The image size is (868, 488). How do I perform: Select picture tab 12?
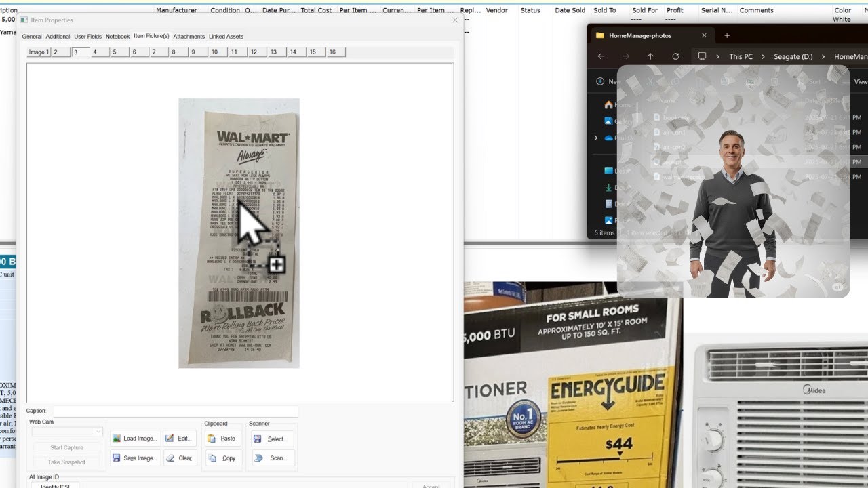(258, 52)
